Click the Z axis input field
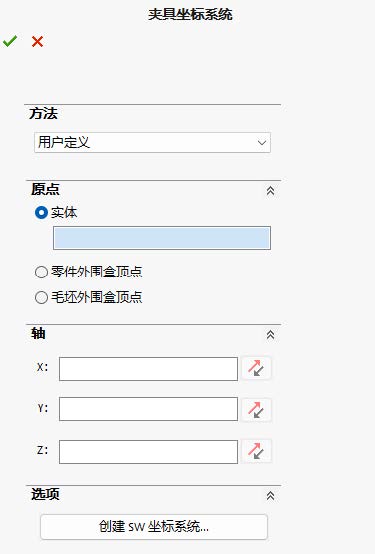The width and height of the screenshot is (375, 554). (148, 452)
